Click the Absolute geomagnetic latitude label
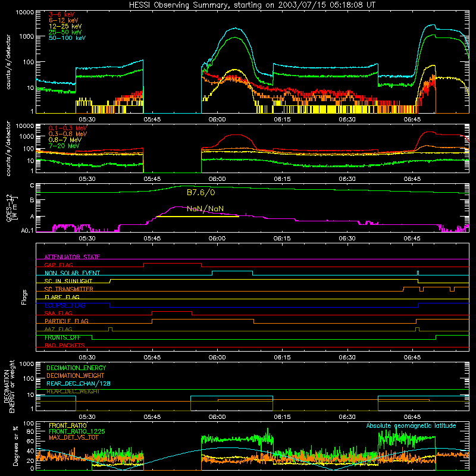 [411, 426]
